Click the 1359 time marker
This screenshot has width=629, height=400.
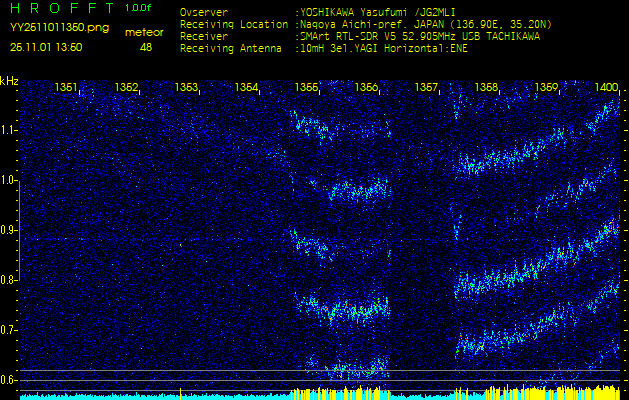pos(547,88)
